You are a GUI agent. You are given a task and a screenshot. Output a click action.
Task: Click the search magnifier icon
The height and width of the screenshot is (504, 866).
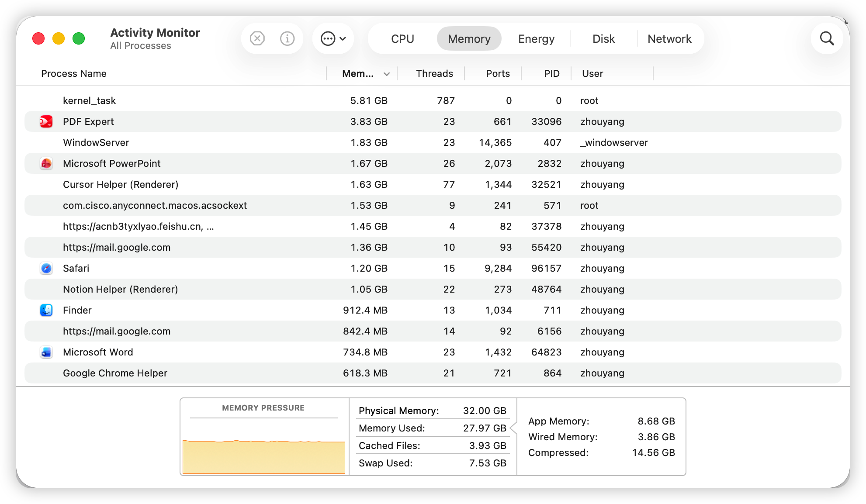click(x=827, y=38)
